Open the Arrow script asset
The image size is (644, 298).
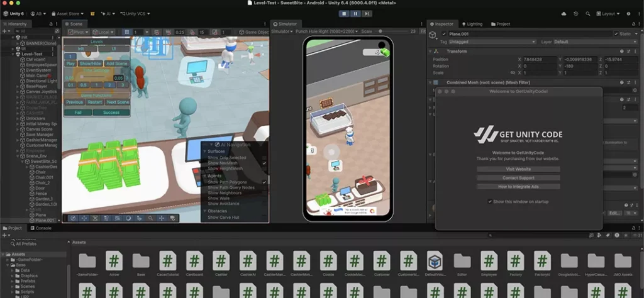click(114, 261)
